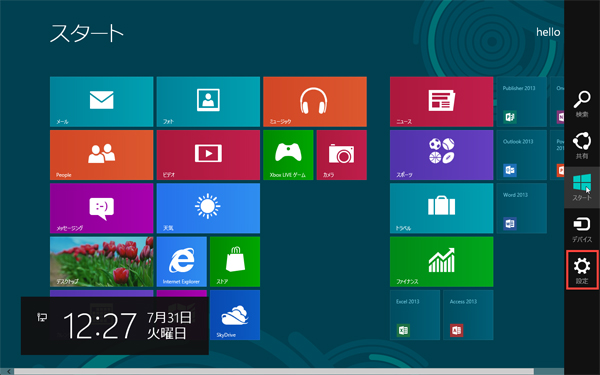Launch the Excel 2013 tile

[x=415, y=315]
